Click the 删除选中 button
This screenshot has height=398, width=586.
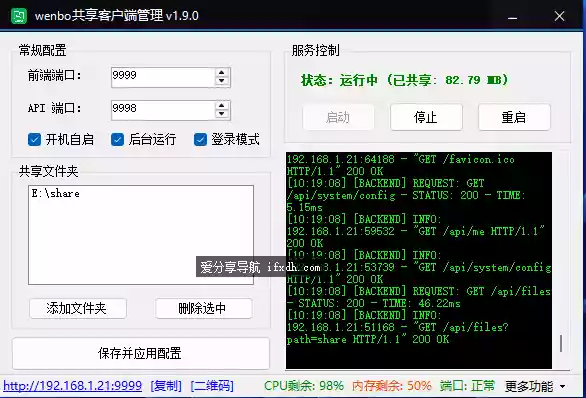point(204,308)
